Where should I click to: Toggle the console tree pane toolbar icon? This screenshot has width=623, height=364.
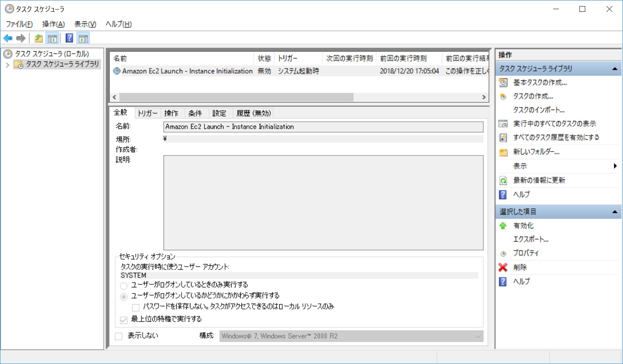pyautogui.click(x=52, y=38)
